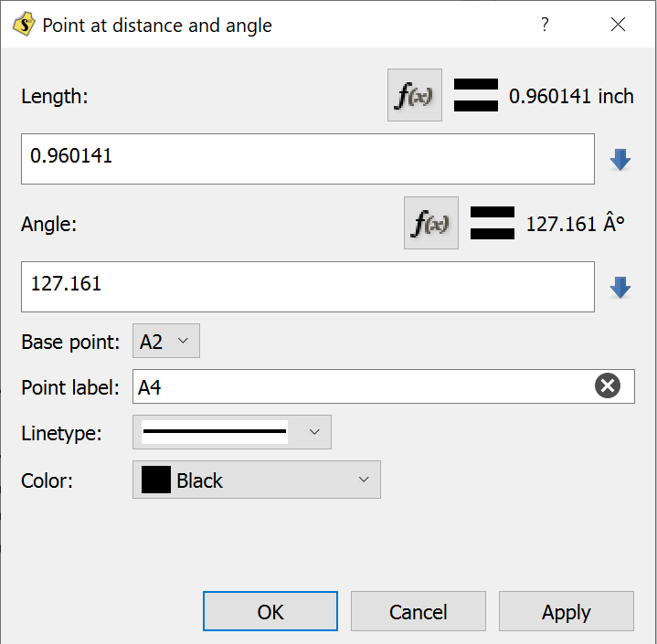Click the equals sign beside Angle result
This screenshot has height=644, width=657.
click(493, 223)
